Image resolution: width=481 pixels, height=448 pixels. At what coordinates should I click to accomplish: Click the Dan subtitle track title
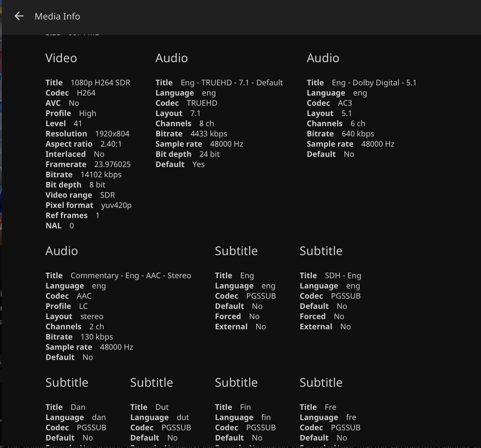[78, 407]
